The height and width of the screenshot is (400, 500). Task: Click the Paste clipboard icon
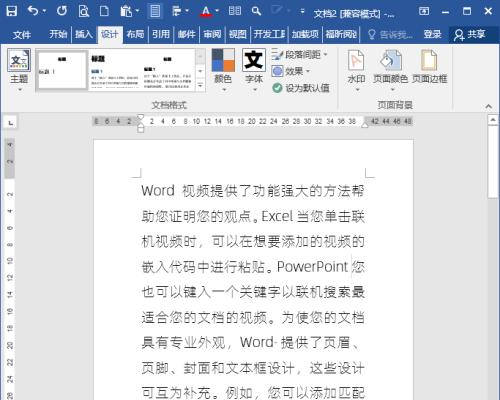click(126, 11)
